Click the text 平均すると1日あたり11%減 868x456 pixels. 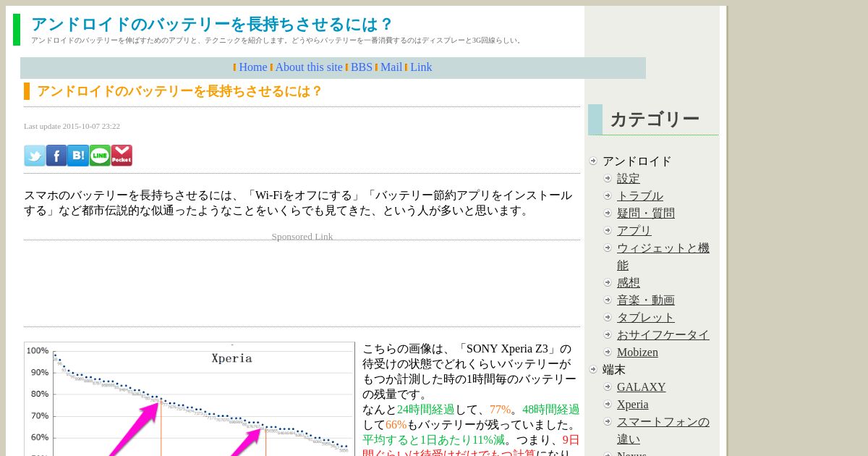pyautogui.click(x=433, y=440)
